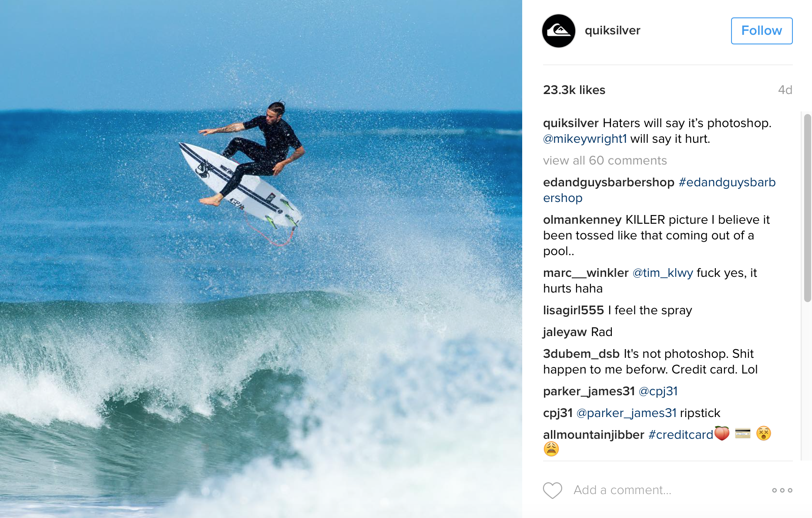Open the #creditcard hashtag
The image size is (812, 518).
click(x=681, y=435)
